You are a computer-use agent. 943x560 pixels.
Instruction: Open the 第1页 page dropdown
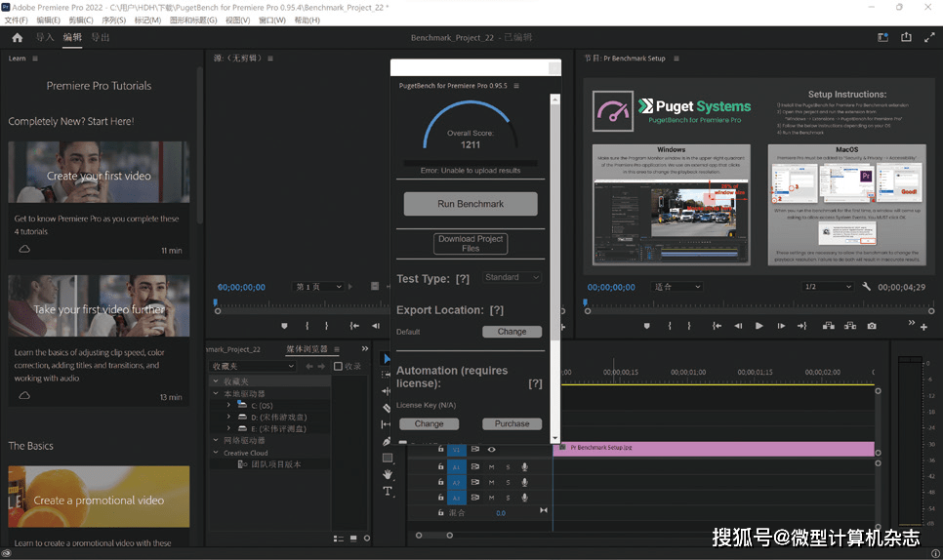pos(318,287)
